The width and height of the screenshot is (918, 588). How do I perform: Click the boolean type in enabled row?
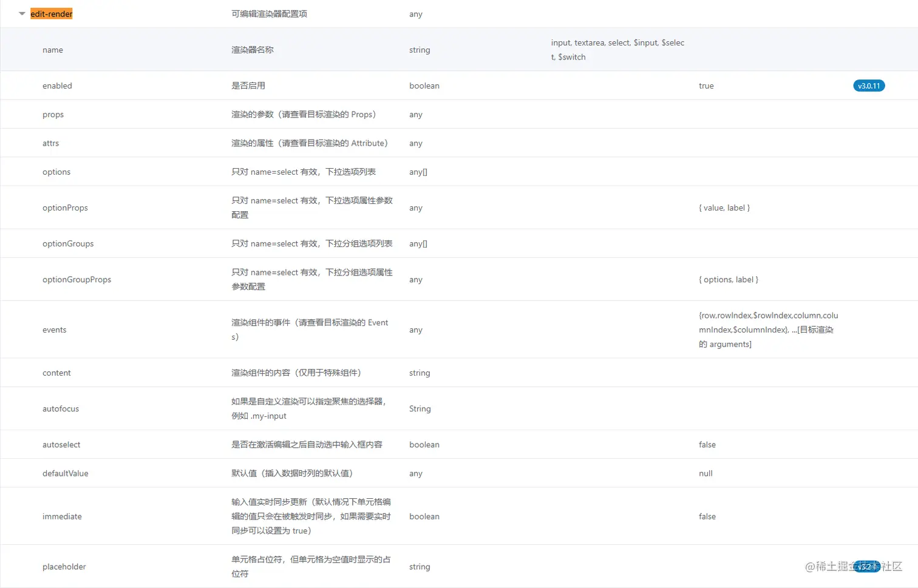pyautogui.click(x=424, y=86)
